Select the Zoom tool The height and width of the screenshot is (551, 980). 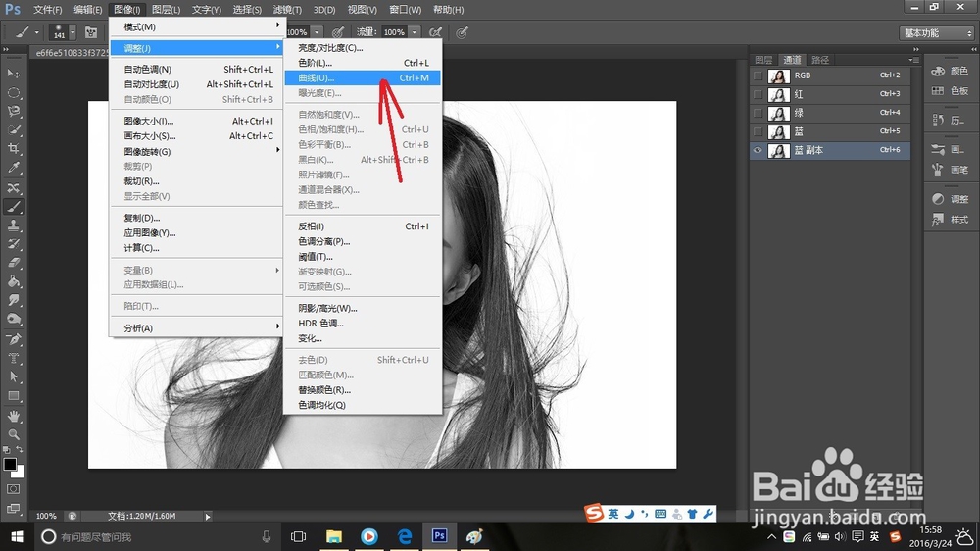pyautogui.click(x=13, y=434)
